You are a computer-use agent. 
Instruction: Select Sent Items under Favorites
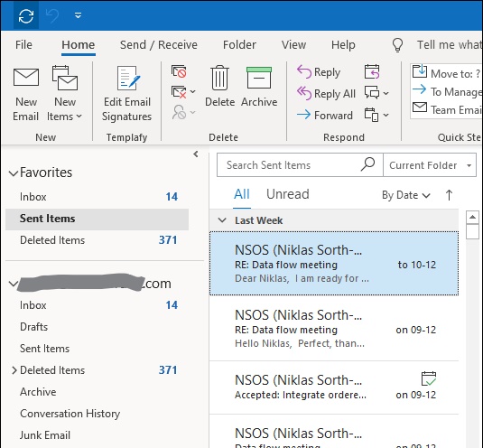pyautogui.click(x=97, y=219)
